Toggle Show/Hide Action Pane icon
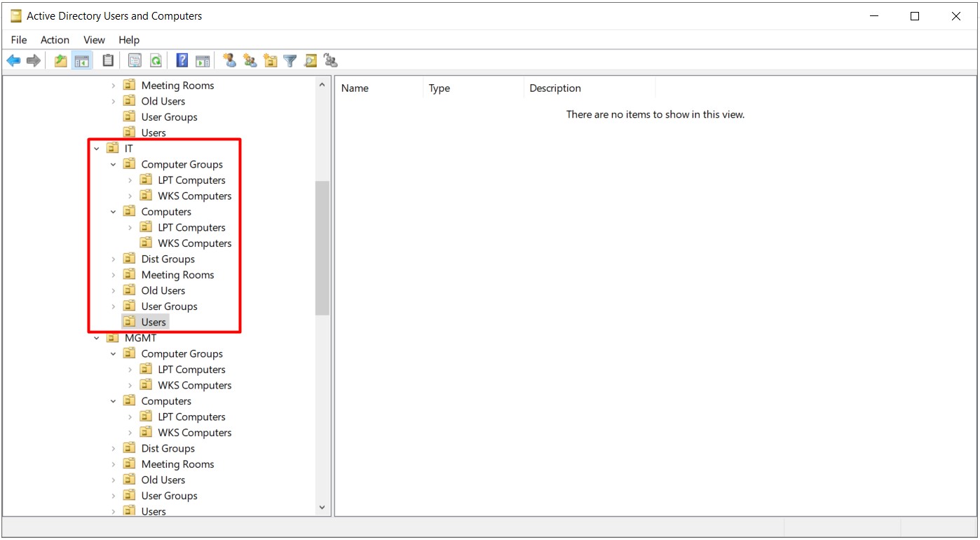Screen dimensions: 980x540 [203, 61]
